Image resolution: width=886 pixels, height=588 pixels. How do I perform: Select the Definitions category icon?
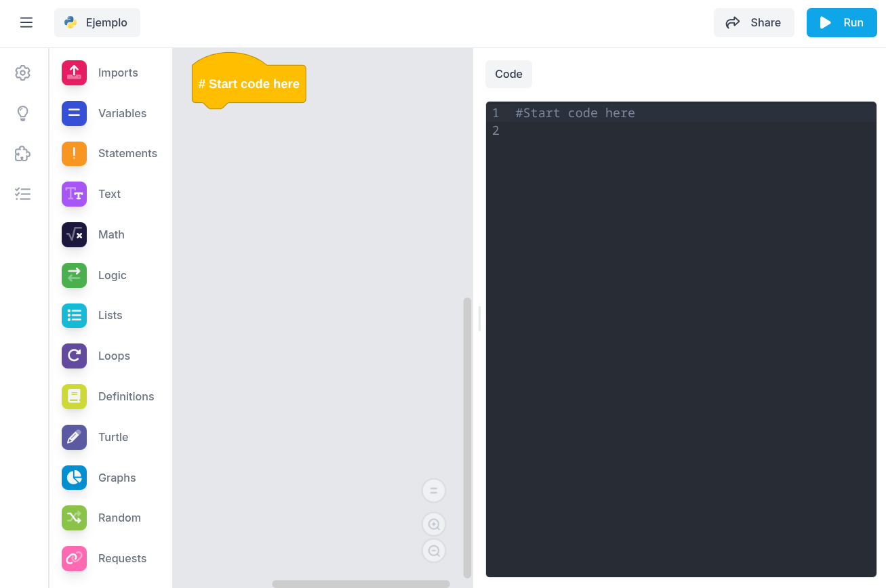[x=74, y=396]
